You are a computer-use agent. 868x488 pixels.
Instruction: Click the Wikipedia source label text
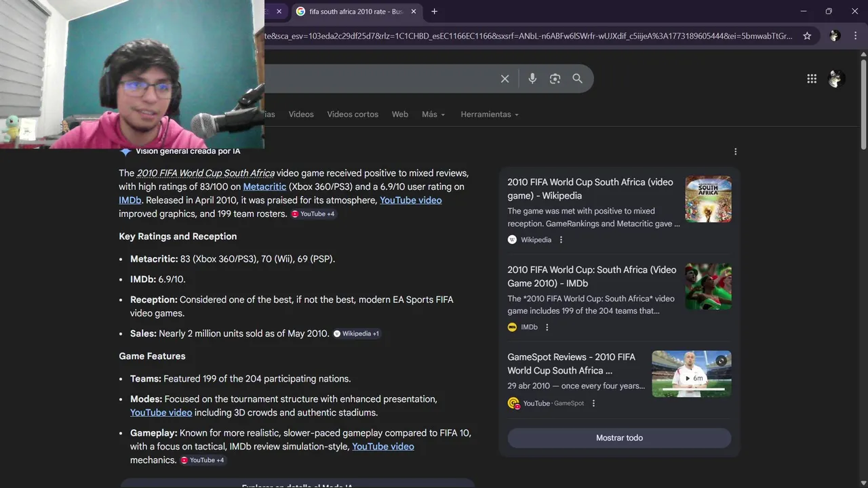536,240
